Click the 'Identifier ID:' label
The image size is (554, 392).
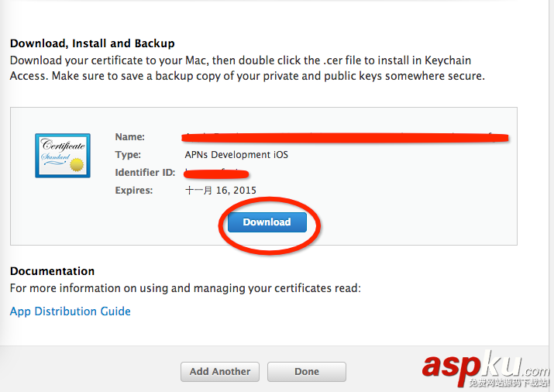[146, 172]
